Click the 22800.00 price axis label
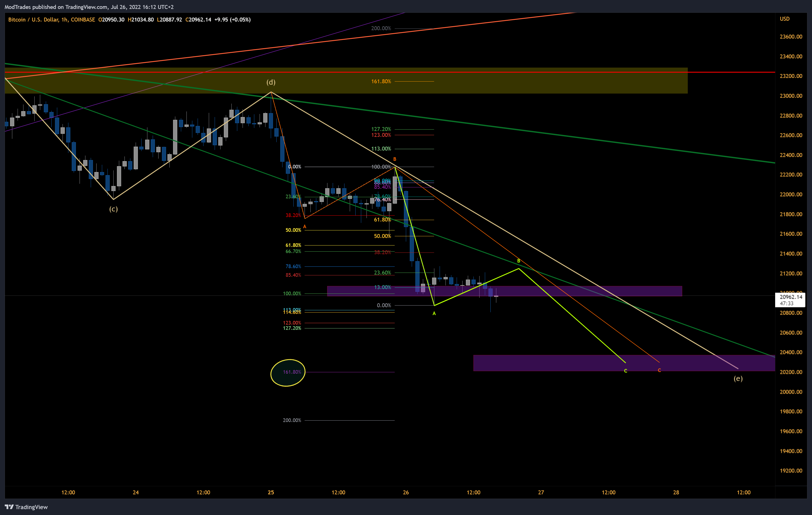 pos(791,115)
